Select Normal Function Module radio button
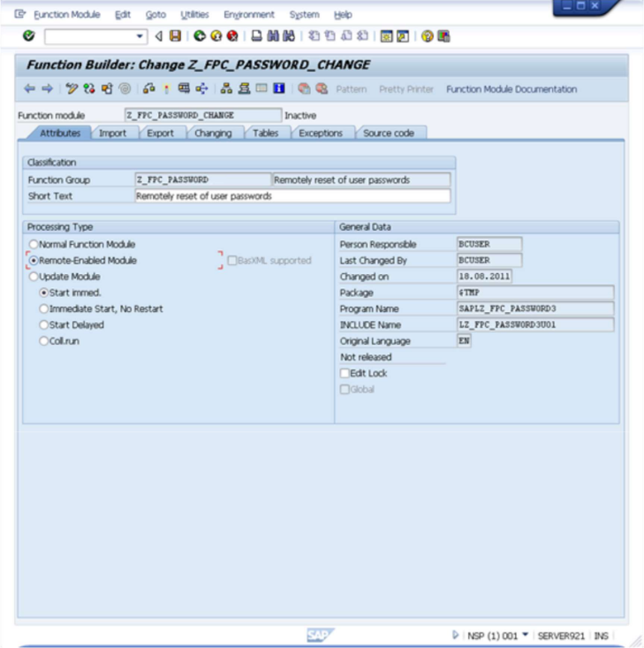Screen dimensions: 644x648 [x=34, y=245]
